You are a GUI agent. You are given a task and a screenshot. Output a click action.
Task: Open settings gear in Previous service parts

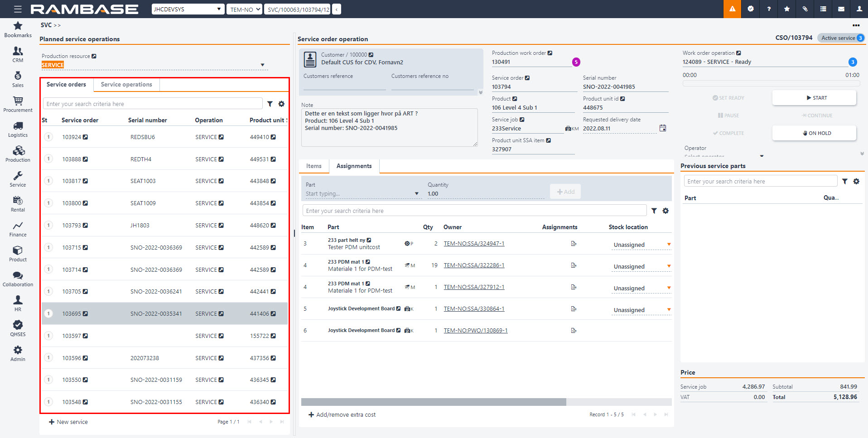tap(856, 182)
